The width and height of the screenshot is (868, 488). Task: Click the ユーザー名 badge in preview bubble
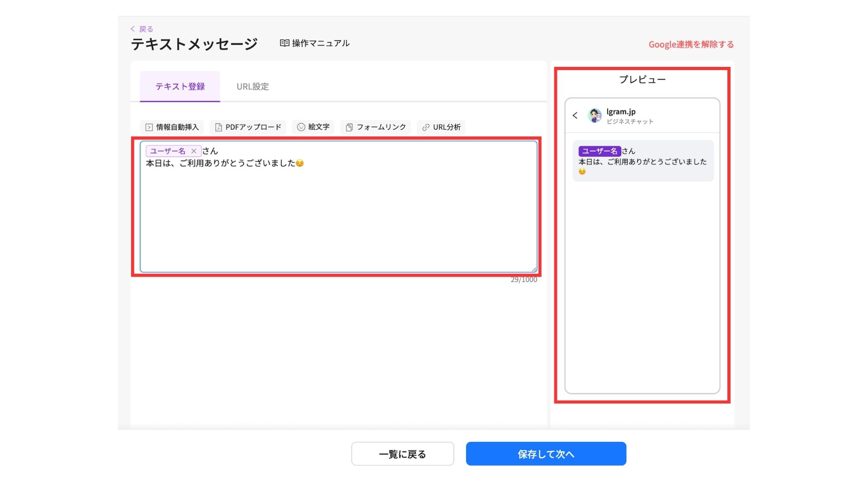click(599, 151)
